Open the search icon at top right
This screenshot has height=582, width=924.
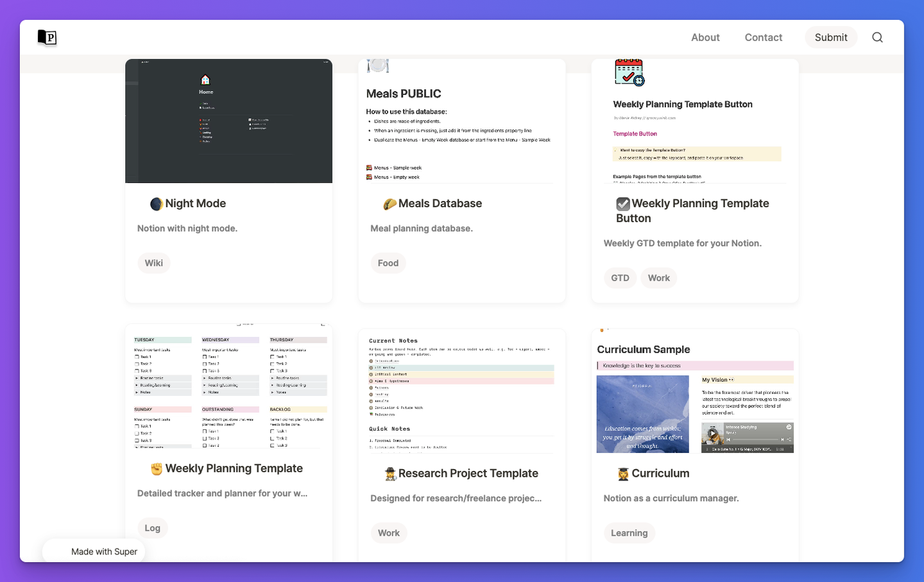pyautogui.click(x=877, y=37)
